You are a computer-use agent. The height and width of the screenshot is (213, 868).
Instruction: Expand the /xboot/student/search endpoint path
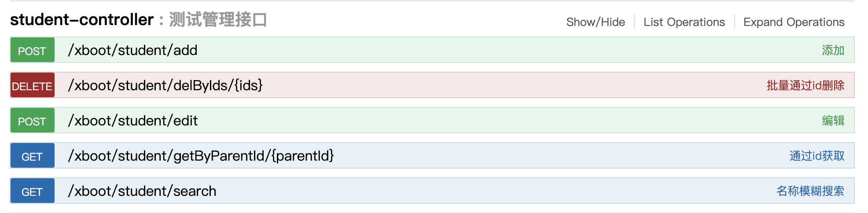[x=142, y=191]
